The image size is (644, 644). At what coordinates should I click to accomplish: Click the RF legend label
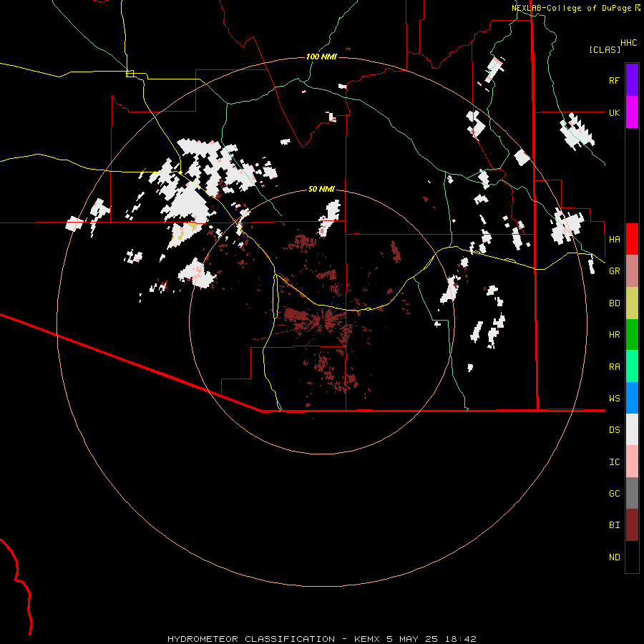(x=615, y=80)
